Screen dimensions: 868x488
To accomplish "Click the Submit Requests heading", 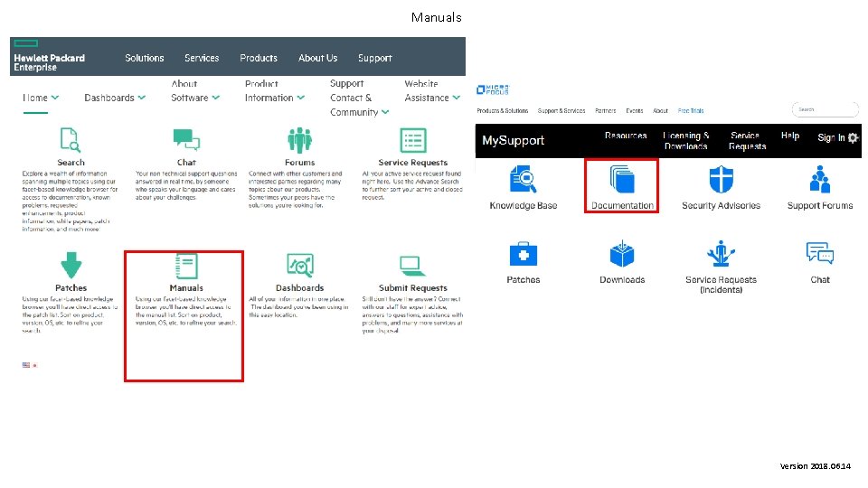I will pos(412,287).
